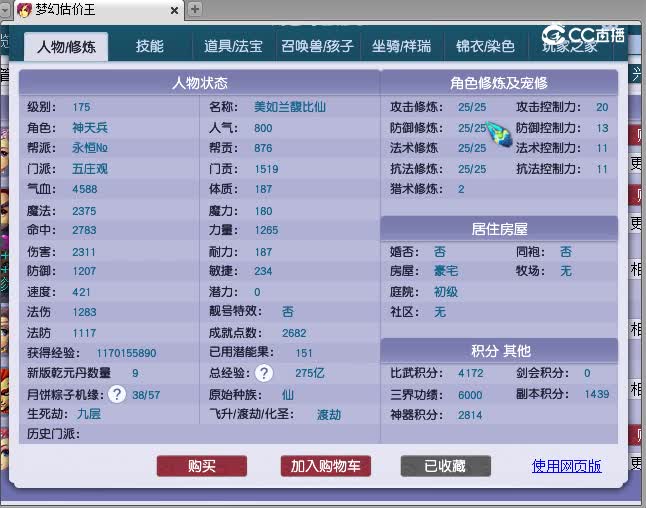Click the 已用潜能果 value 151

[304, 353]
